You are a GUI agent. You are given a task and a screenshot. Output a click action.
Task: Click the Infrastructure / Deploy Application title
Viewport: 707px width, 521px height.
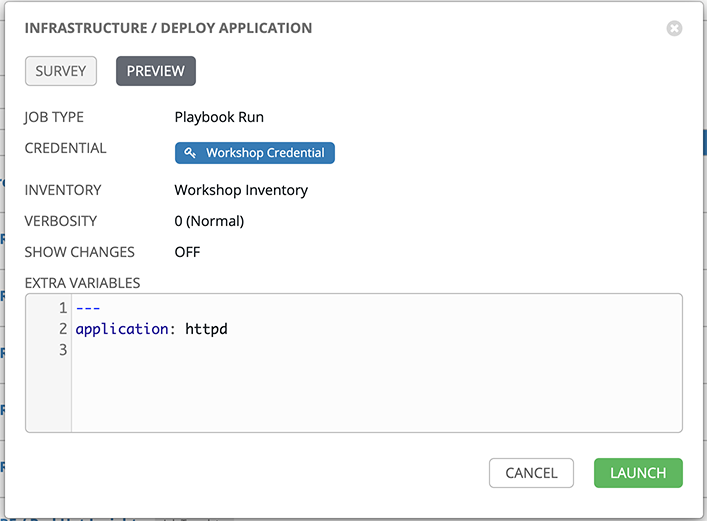tap(168, 29)
